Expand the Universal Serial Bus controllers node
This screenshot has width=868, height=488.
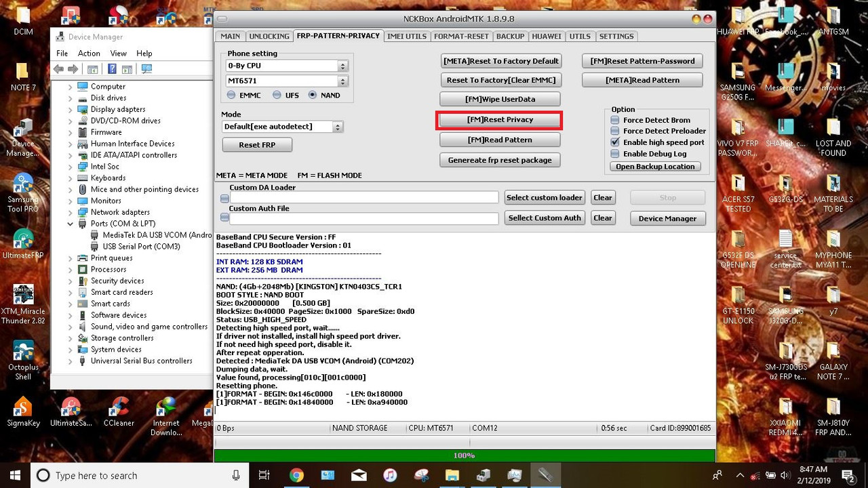pyautogui.click(x=70, y=361)
